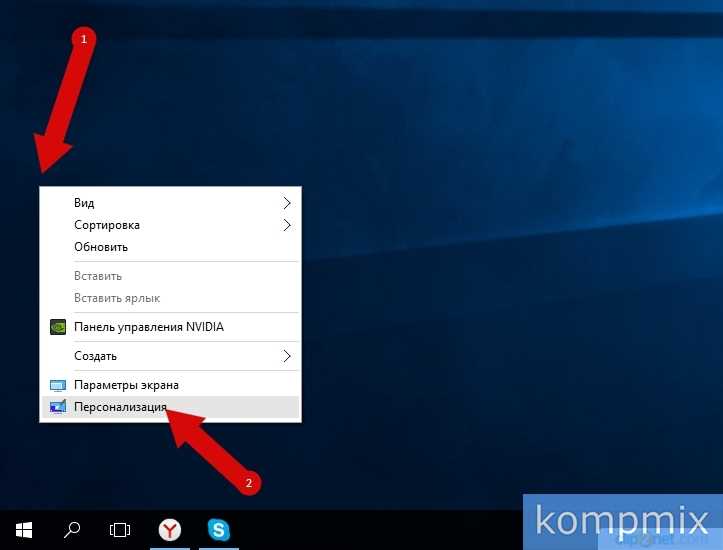Image resolution: width=723 pixels, height=550 pixels.
Task: Select Персонализация from context menu
Action: pyautogui.click(x=171, y=407)
